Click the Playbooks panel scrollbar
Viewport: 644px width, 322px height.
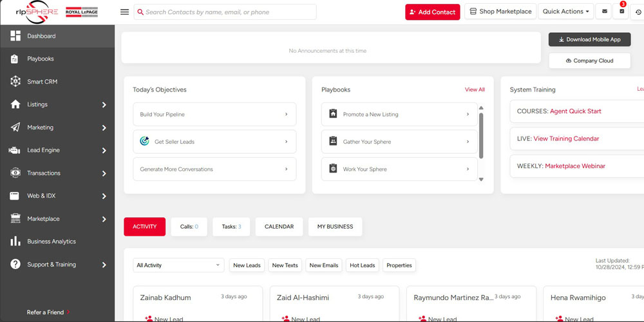481,135
